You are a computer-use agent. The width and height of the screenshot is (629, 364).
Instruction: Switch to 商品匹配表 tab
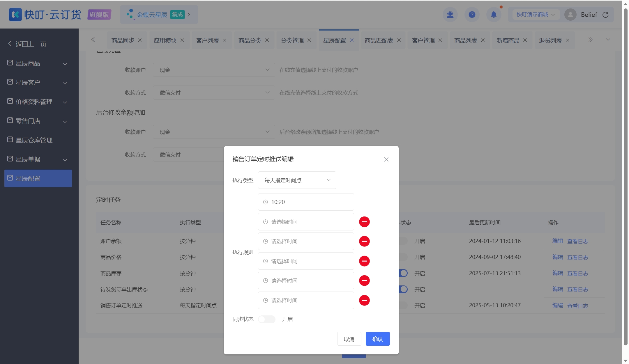tap(379, 40)
